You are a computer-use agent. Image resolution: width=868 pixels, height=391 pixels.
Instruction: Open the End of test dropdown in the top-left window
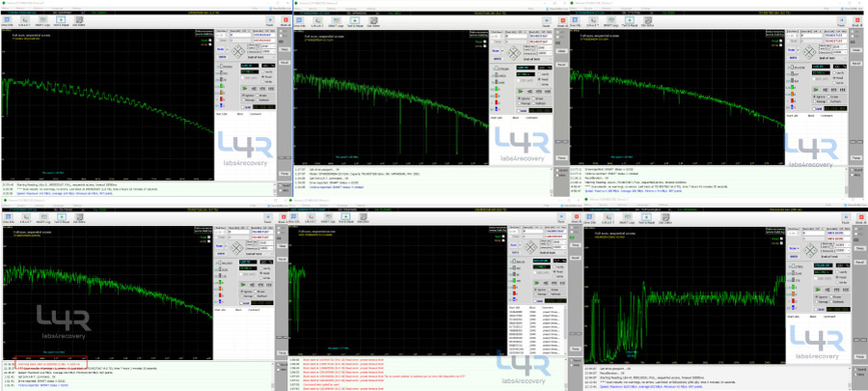point(259,57)
